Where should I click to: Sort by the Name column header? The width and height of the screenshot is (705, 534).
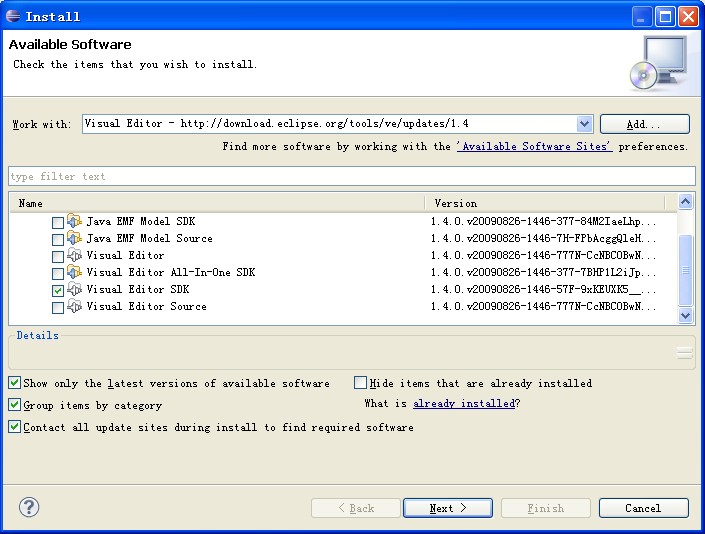[x=217, y=203]
